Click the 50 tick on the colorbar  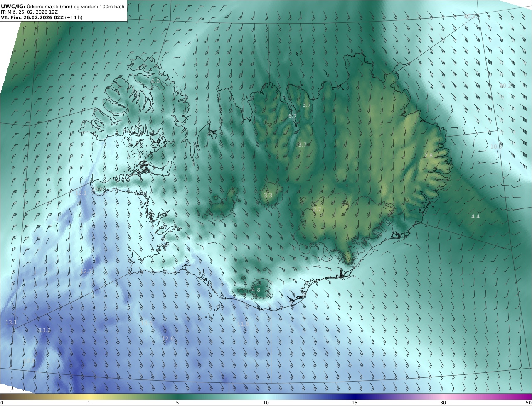pyautogui.click(x=528, y=403)
